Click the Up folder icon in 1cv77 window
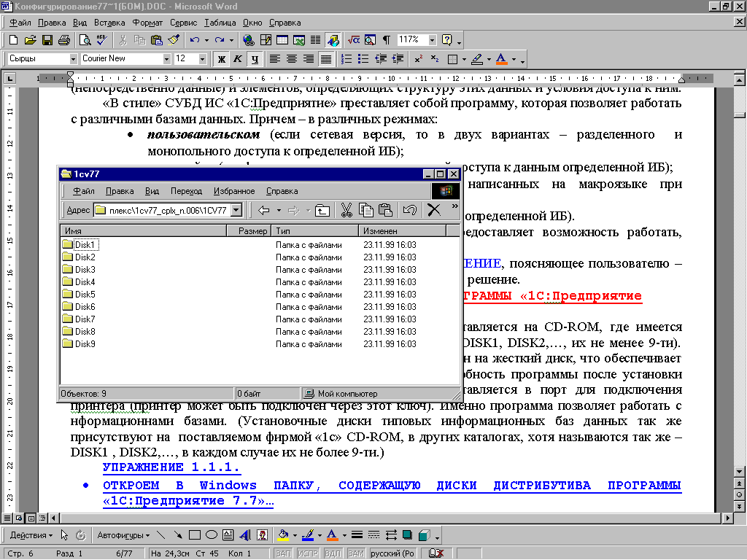Viewport: 747px width, 560px height. point(322,210)
